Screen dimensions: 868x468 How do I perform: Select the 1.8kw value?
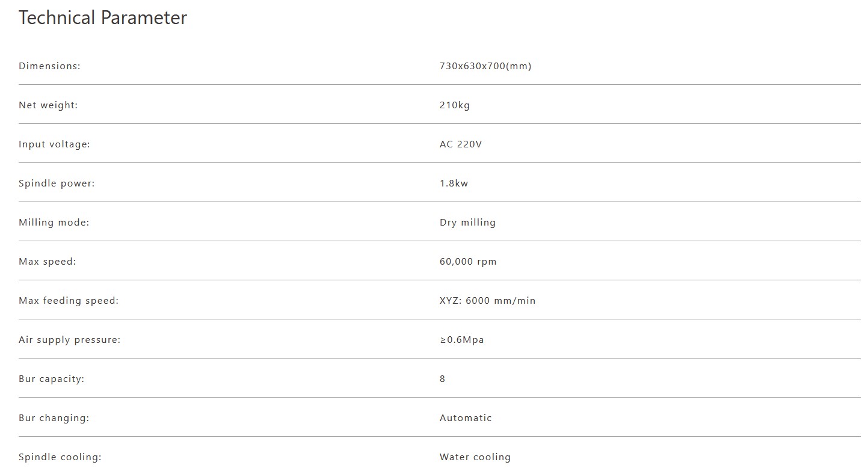pos(454,183)
